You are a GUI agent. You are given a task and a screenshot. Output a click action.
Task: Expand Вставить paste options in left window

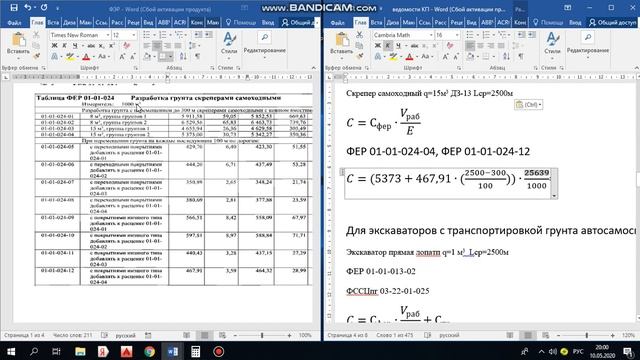[18, 57]
